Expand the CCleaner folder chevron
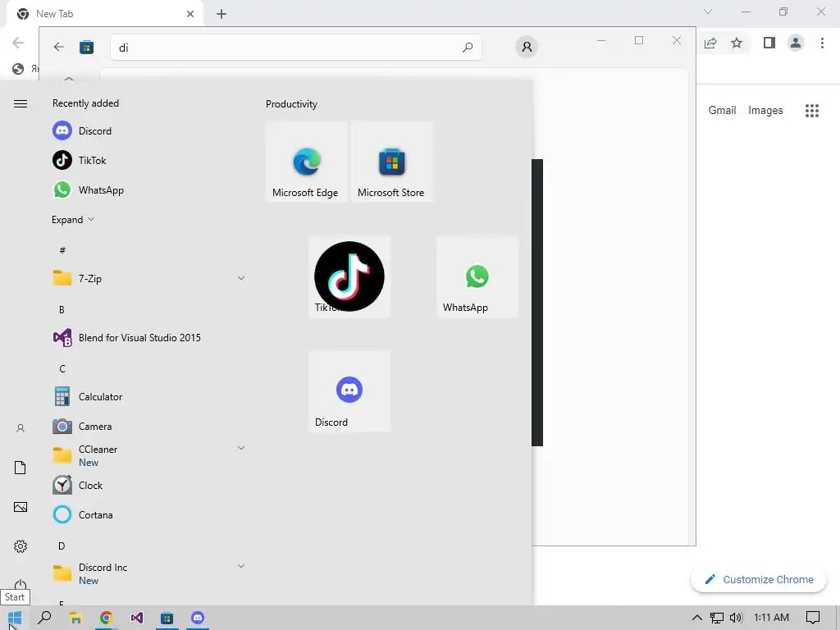Viewport: 840px width, 630px height. [x=241, y=448]
